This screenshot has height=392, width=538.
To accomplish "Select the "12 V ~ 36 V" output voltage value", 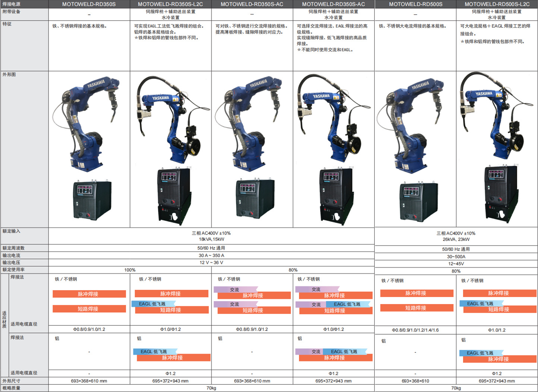I will point(211,263).
